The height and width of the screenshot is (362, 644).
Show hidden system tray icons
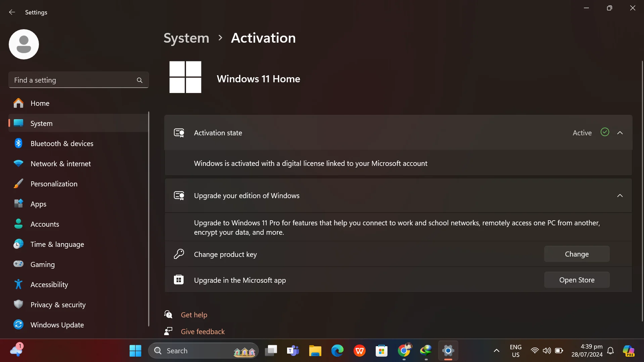click(x=496, y=351)
